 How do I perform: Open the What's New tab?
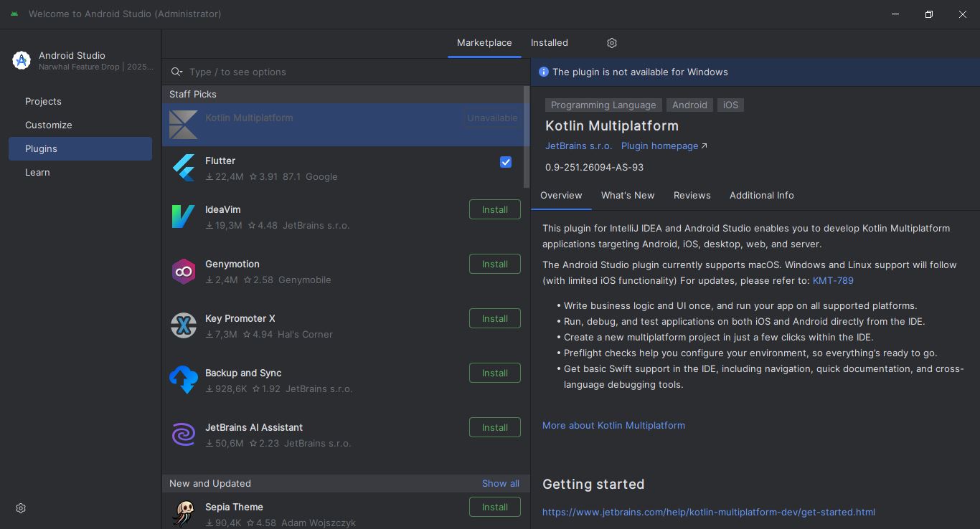point(627,195)
